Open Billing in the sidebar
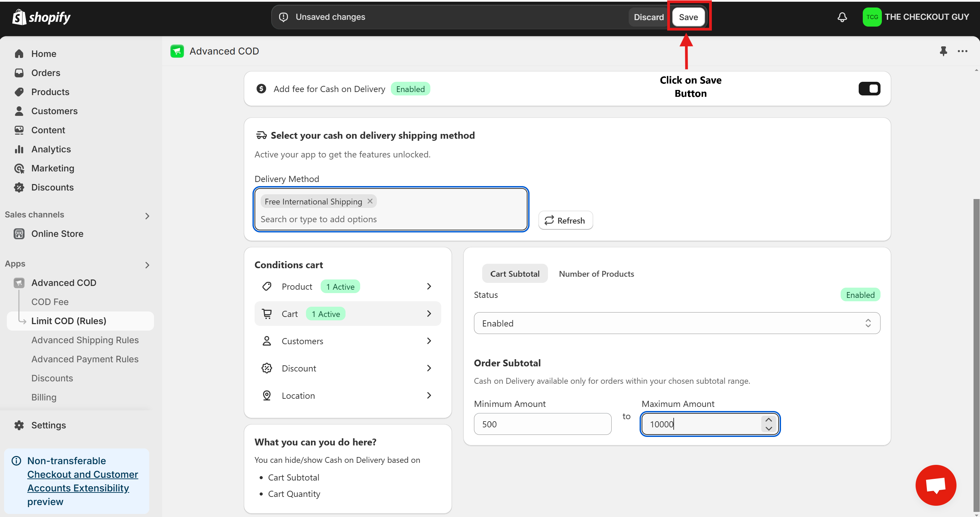The image size is (980, 517). [44, 397]
